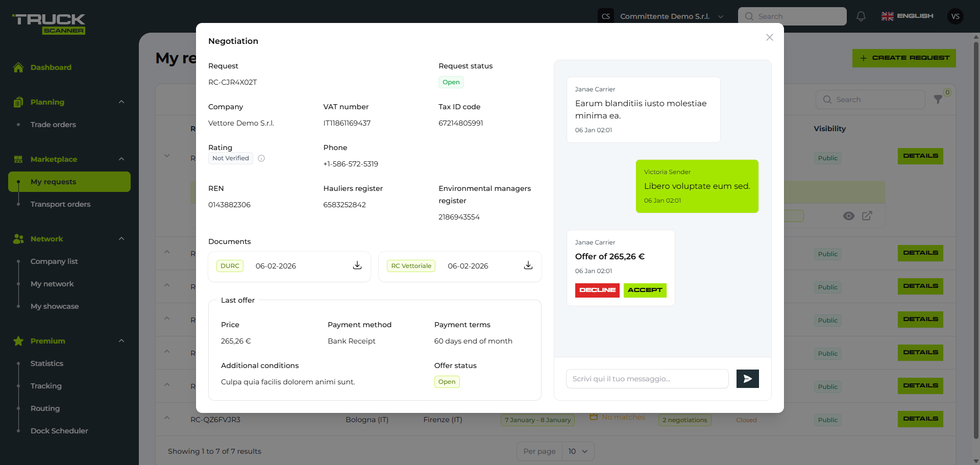Click the filter funnel icon
Image resolution: width=980 pixels, height=465 pixels.
click(938, 100)
